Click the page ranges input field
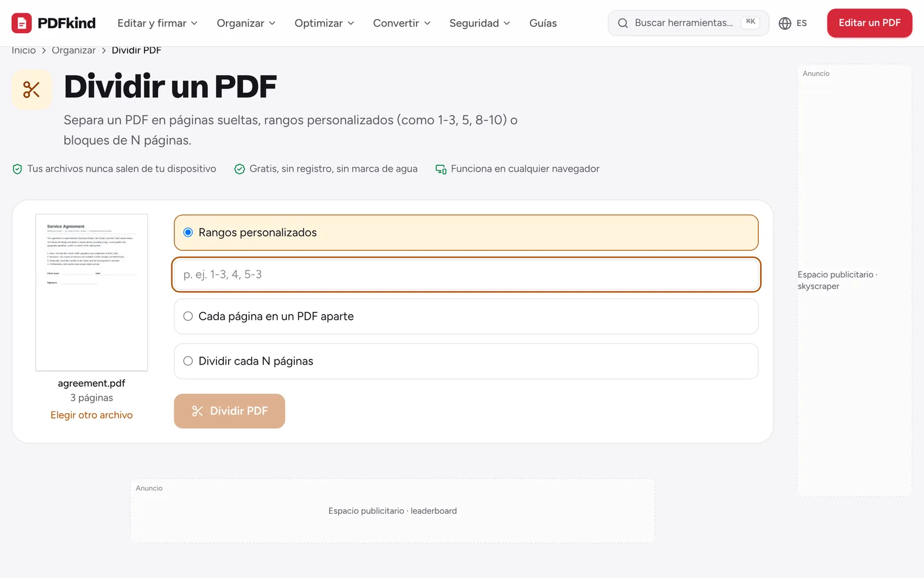Image resolution: width=924 pixels, height=578 pixels. pos(466,275)
